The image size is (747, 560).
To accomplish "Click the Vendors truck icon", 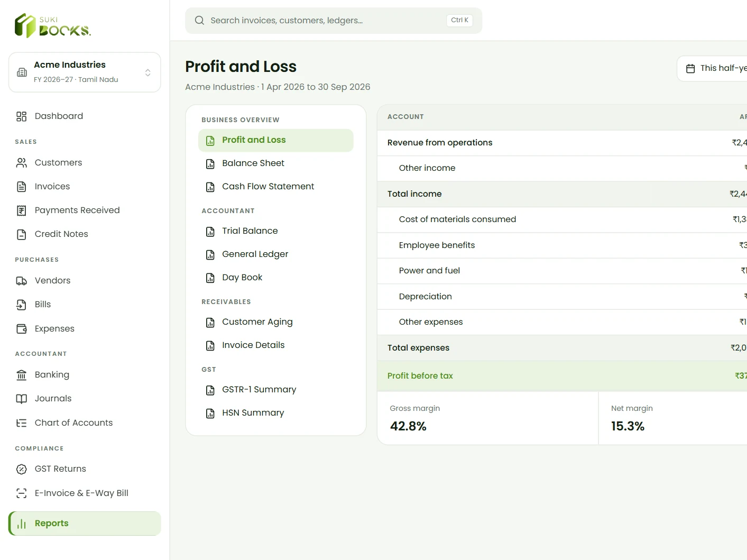I will (21, 281).
